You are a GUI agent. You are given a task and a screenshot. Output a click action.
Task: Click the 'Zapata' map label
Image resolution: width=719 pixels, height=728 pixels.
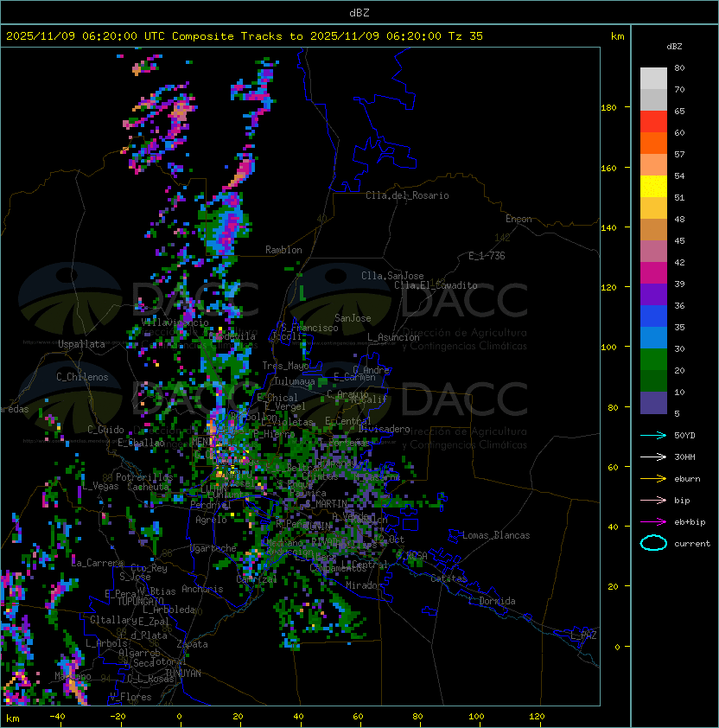coord(192,644)
